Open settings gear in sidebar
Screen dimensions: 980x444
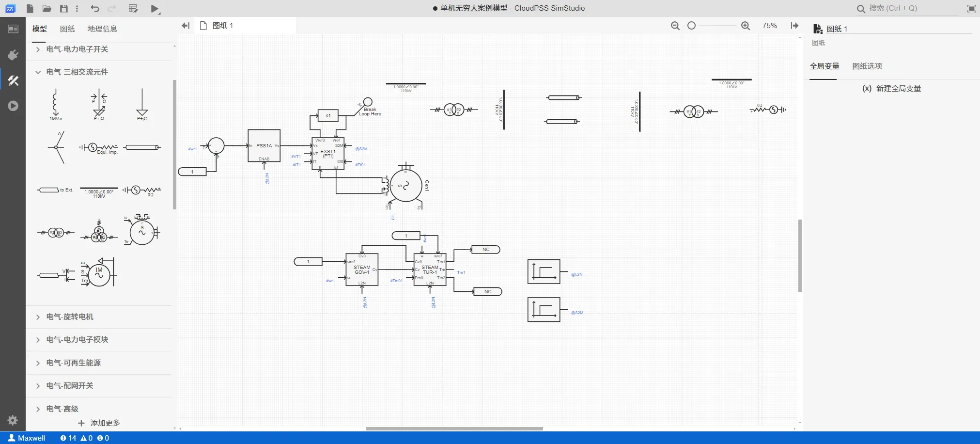tap(13, 420)
